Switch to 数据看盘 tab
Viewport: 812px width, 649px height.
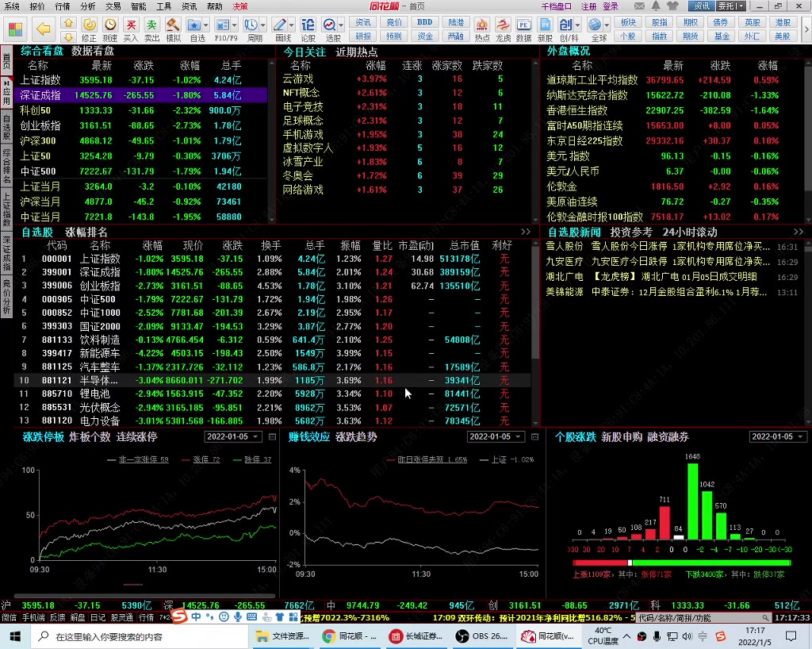click(92, 52)
